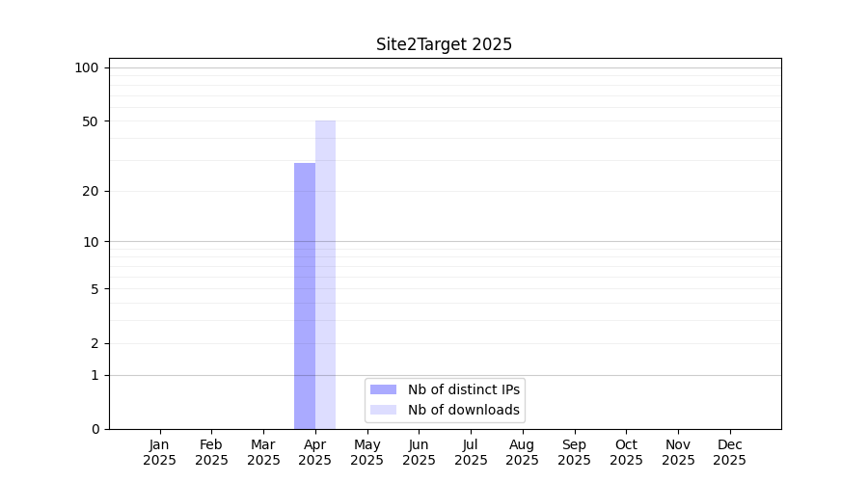
Task: Choose the Dec 2025 x-axis label
Action: coord(729,452)
